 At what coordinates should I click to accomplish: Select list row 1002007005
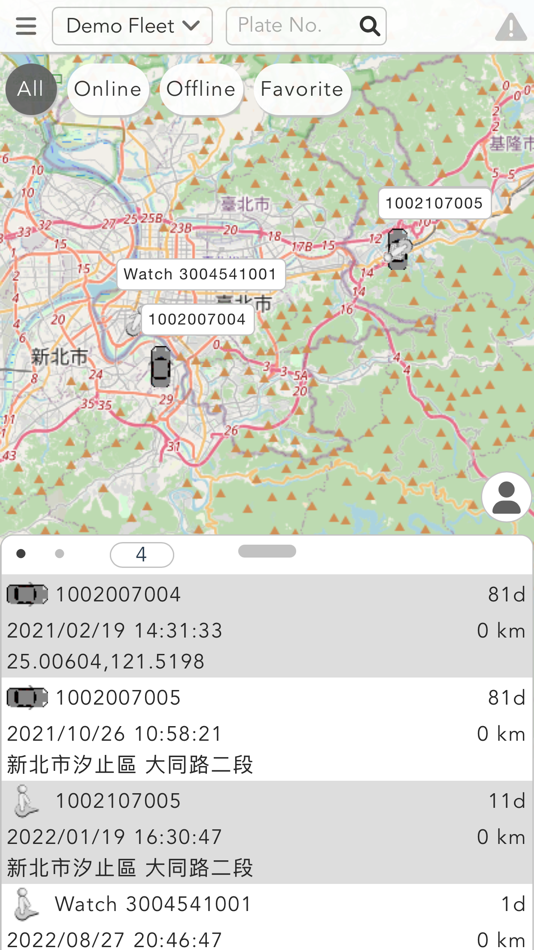pyautogui.click(x=267, y=729)
